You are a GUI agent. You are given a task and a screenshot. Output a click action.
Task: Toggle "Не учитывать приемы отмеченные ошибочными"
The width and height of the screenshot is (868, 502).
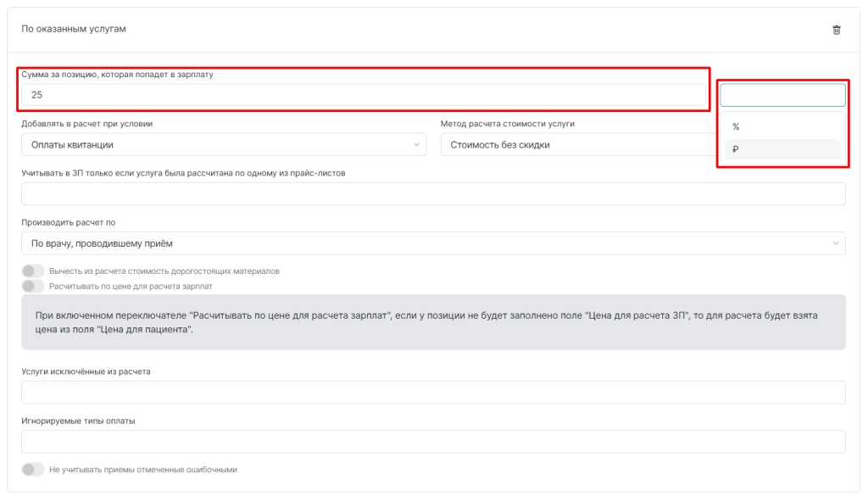(x=33, y=469)
